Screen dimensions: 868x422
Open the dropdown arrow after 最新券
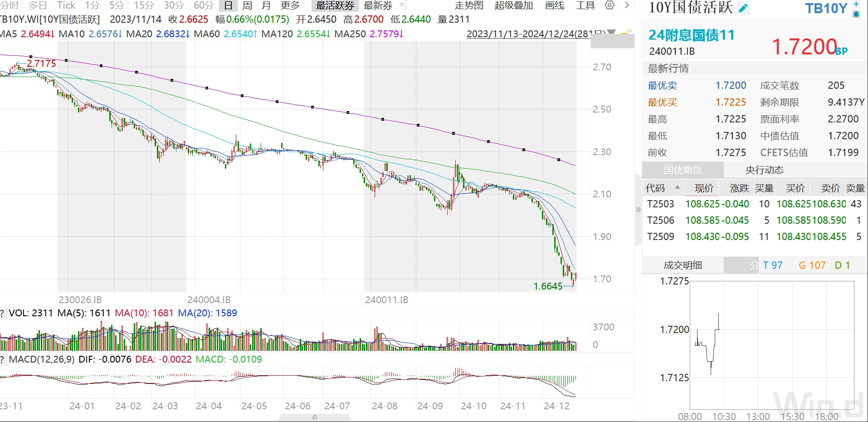[402, 5]
